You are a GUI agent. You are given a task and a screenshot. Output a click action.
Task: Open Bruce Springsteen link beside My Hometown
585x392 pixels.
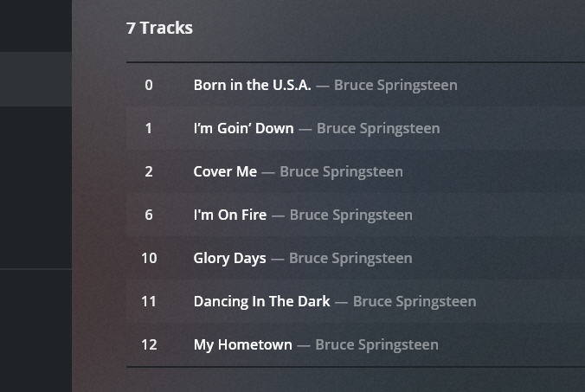[x=376, y=344]
